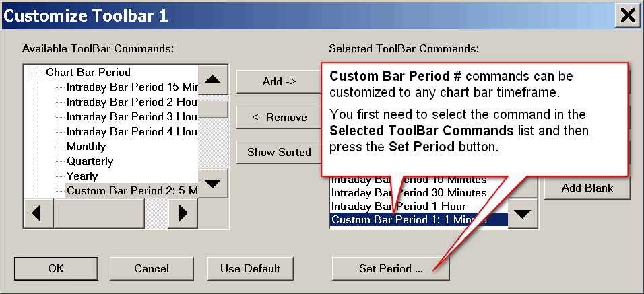Select the Quarterly bar period command
The image size is (644, 294).
point(90,161)
